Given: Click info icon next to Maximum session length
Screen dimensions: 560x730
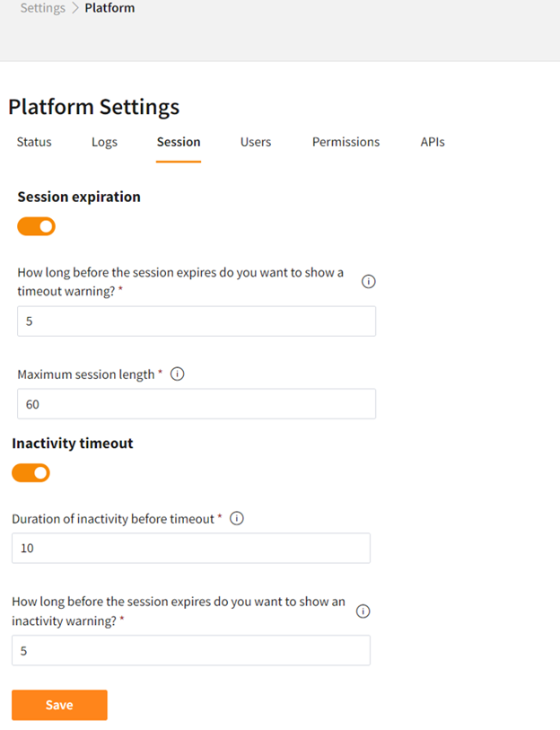Looking at the screenshot, I should click(x=178, y=374).
